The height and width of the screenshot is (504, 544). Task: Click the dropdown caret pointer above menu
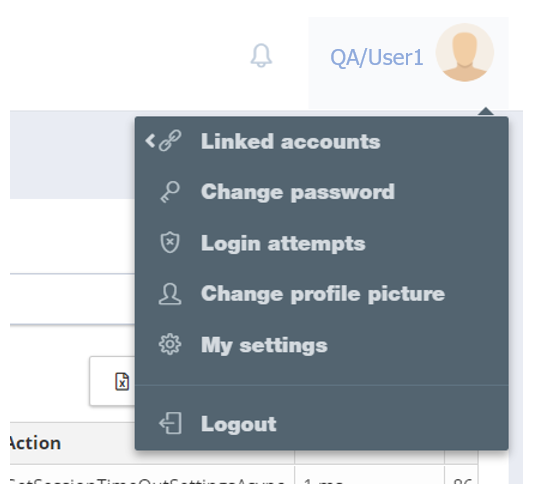[x=486, y=111]
